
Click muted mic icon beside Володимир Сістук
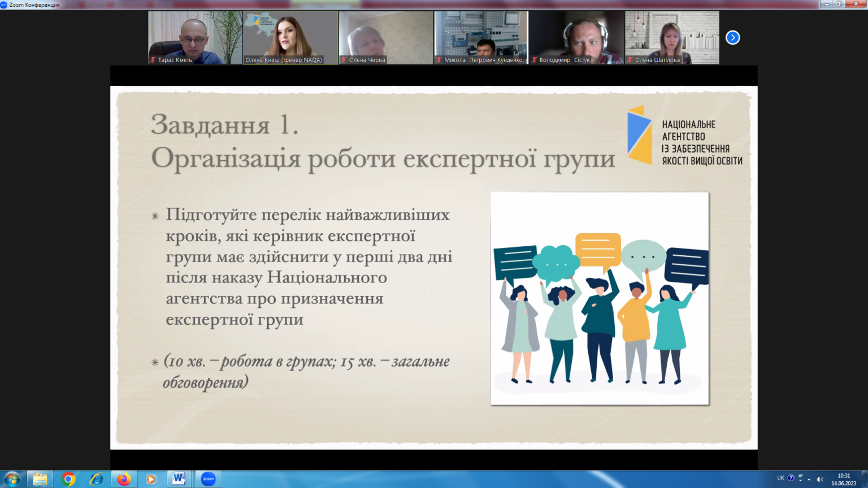click(x=534, y=60)
